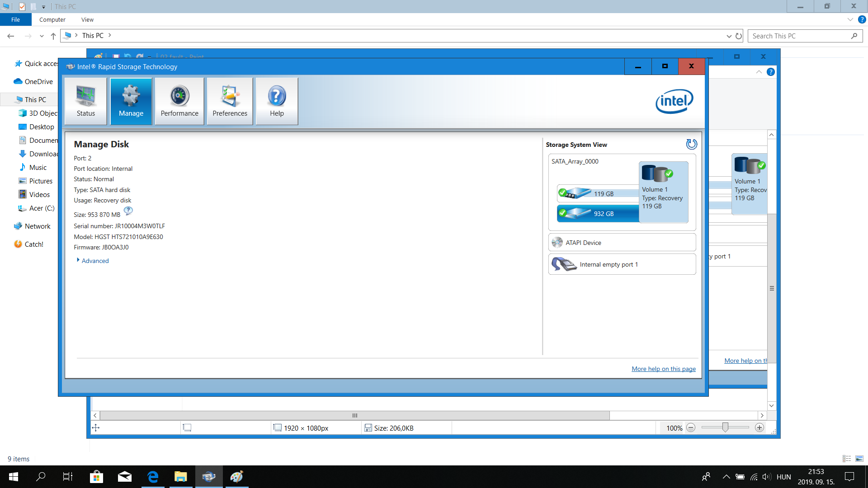Open volume control in system tray
This screenshot has width=868, height=488.
(766, 477)
